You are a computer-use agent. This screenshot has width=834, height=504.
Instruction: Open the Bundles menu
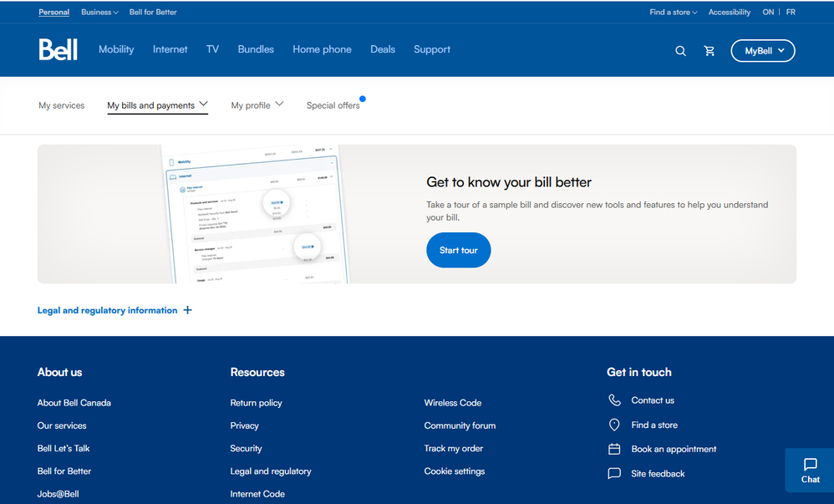pos(256,49)
